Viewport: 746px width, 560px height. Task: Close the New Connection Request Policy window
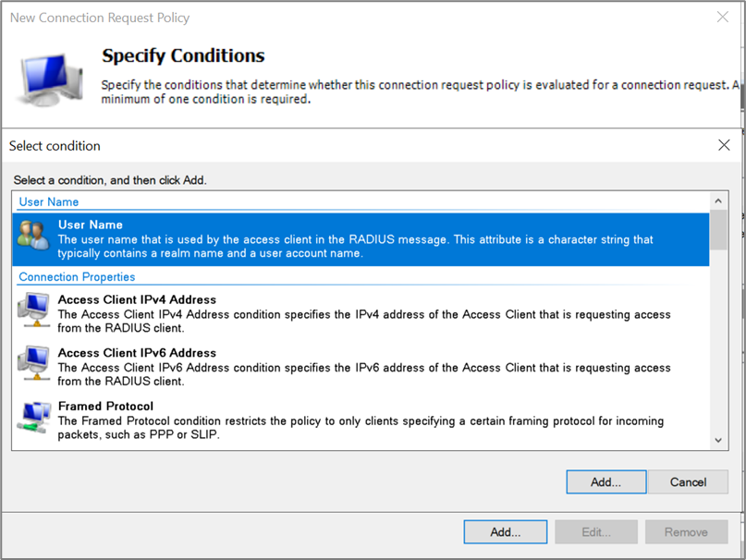[x=723, y=17]
